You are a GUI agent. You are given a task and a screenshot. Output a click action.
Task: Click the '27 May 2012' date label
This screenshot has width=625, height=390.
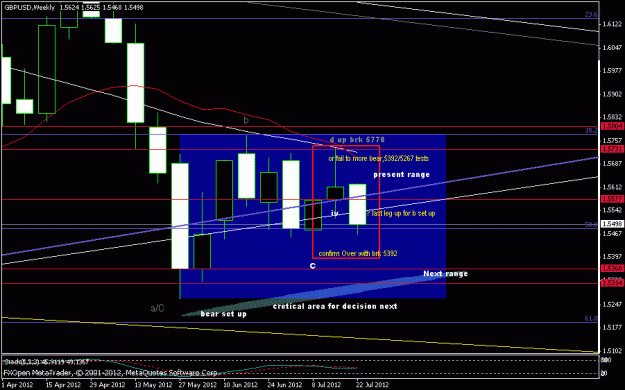coord(198,385)
